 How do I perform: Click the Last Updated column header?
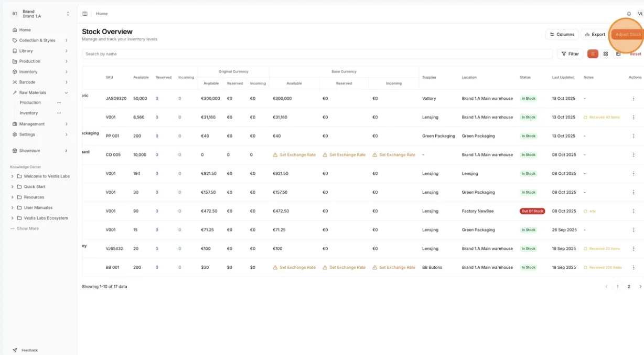click(563, 78)
